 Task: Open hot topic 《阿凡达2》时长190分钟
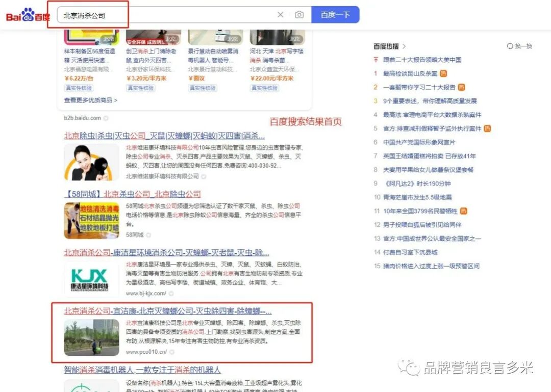417,184
